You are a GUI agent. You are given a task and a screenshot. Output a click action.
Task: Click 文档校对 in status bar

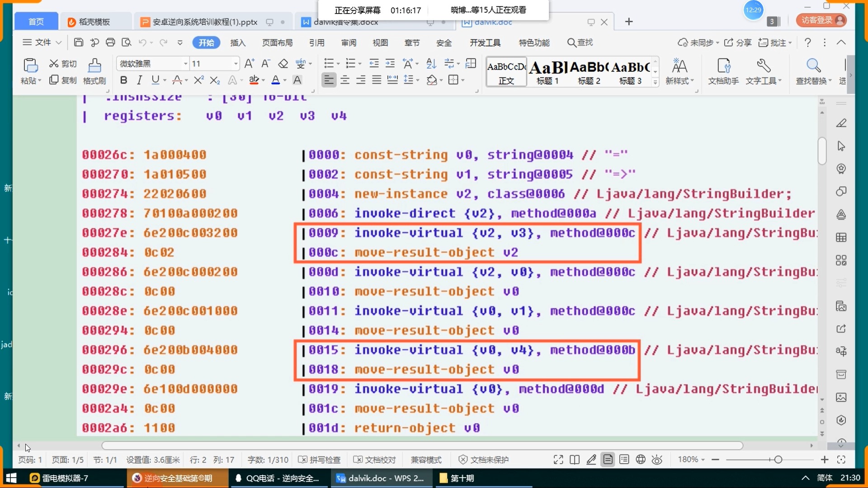374,460
